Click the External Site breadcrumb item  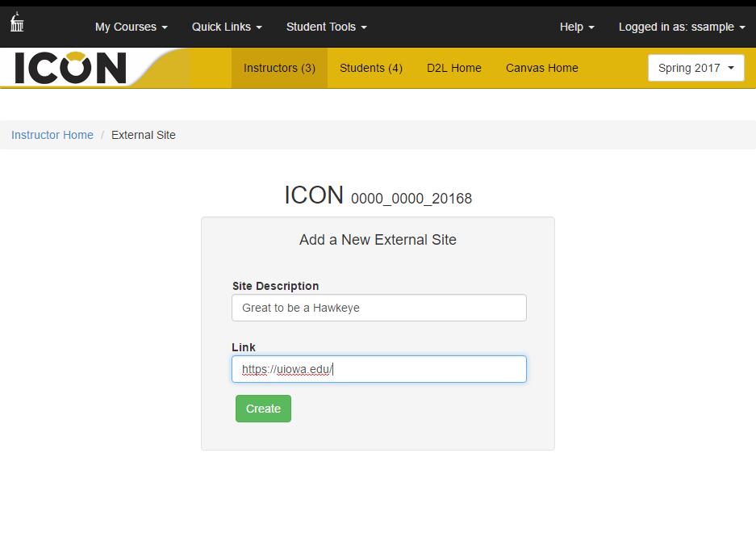pyautogui.click(x=143, y=135)
